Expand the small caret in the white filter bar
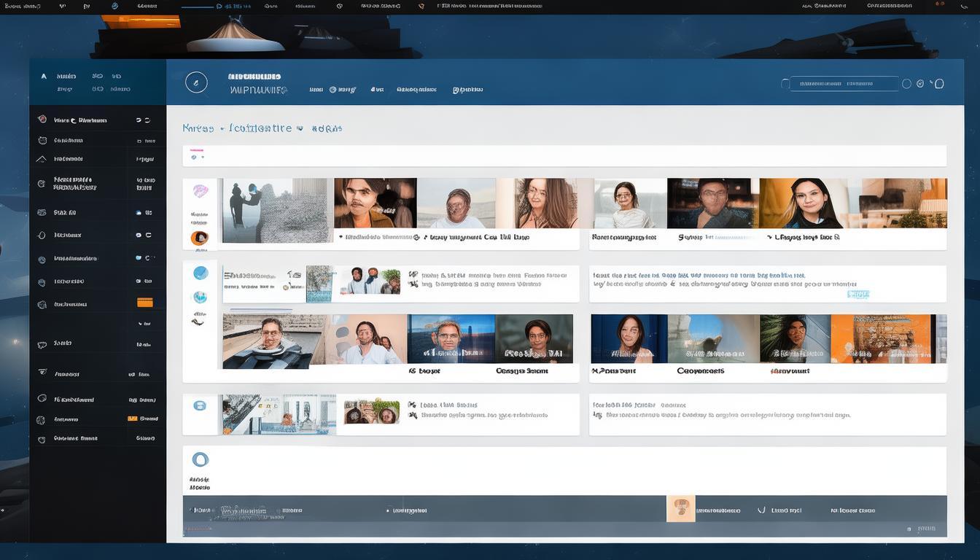Image resolution: width=980 pixels, height=560 pixels. click(x=202, y=156)
